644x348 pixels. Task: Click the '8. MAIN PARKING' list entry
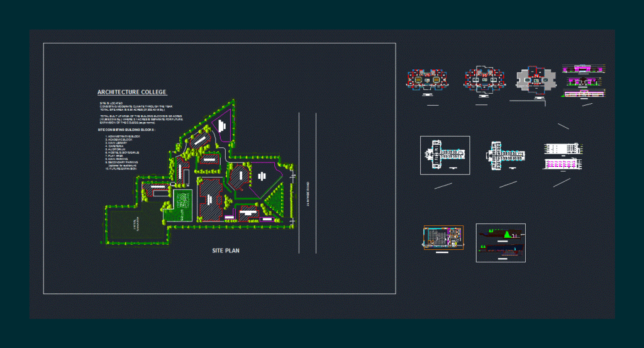pos(116,159)
